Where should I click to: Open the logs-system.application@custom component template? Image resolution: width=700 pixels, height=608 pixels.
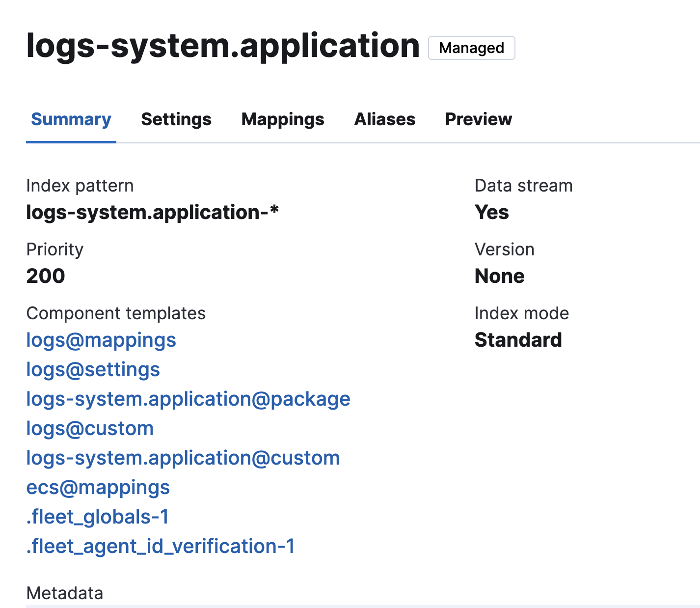183,457
